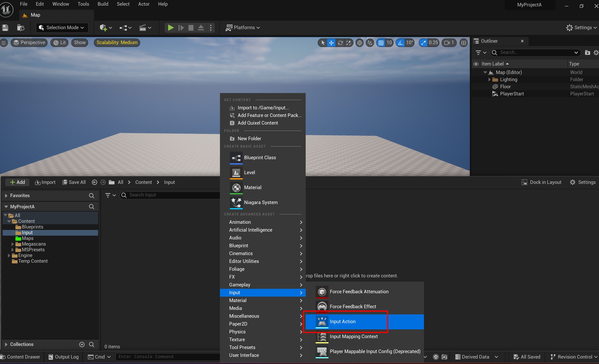Select the rotate transform tool icon

(340, 43)
